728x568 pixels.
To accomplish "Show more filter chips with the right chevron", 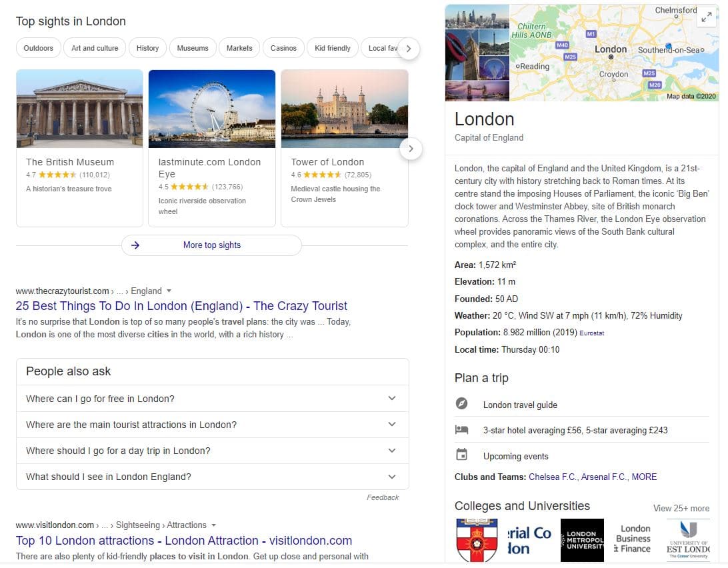I will (x=409, y=48).
